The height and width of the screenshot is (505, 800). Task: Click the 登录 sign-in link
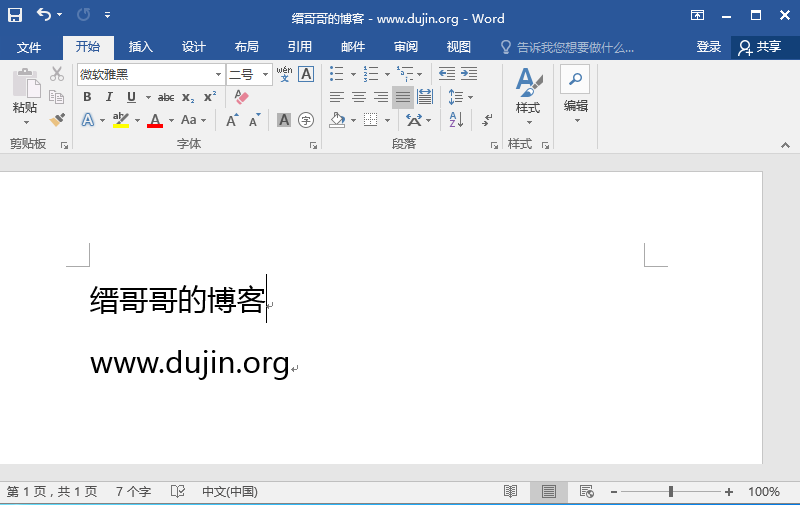tap(709, 47)
